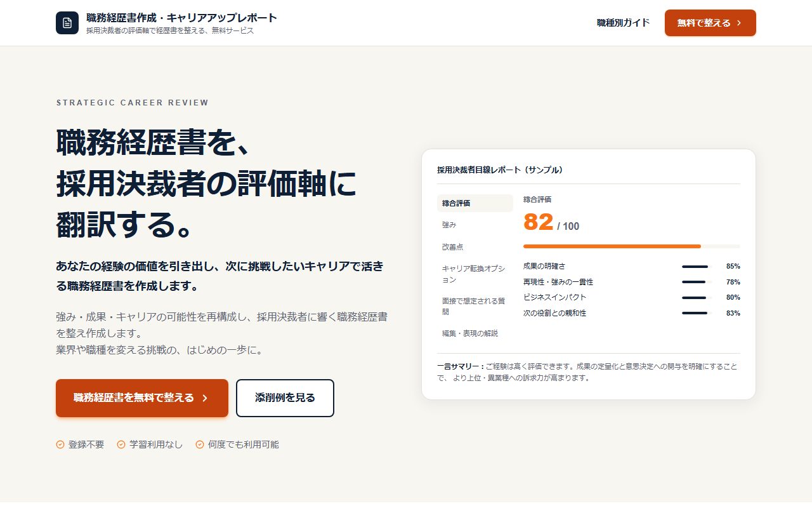Open the 職種別ガイド link
This screenshot has height=508, width=812.
[624, 23]
